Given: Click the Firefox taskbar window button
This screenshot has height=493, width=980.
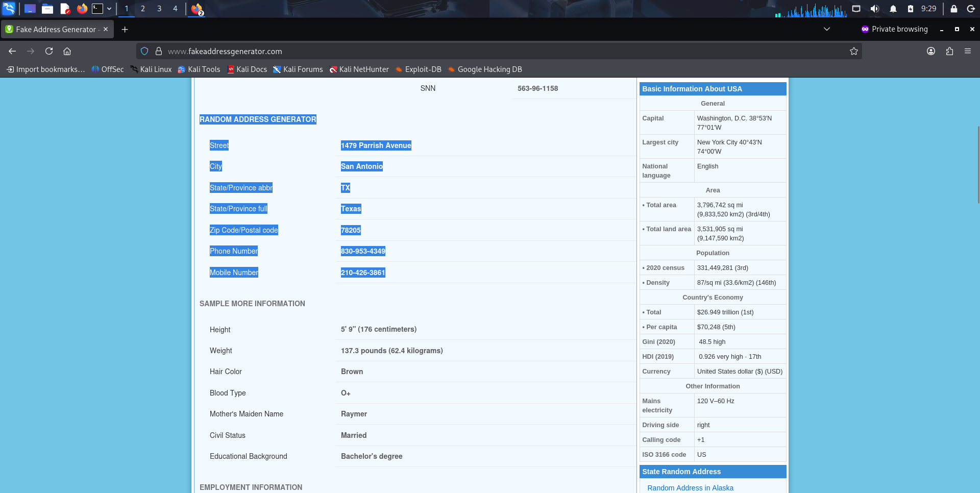Looking at the screenshot, I should (x=197, y=9).
